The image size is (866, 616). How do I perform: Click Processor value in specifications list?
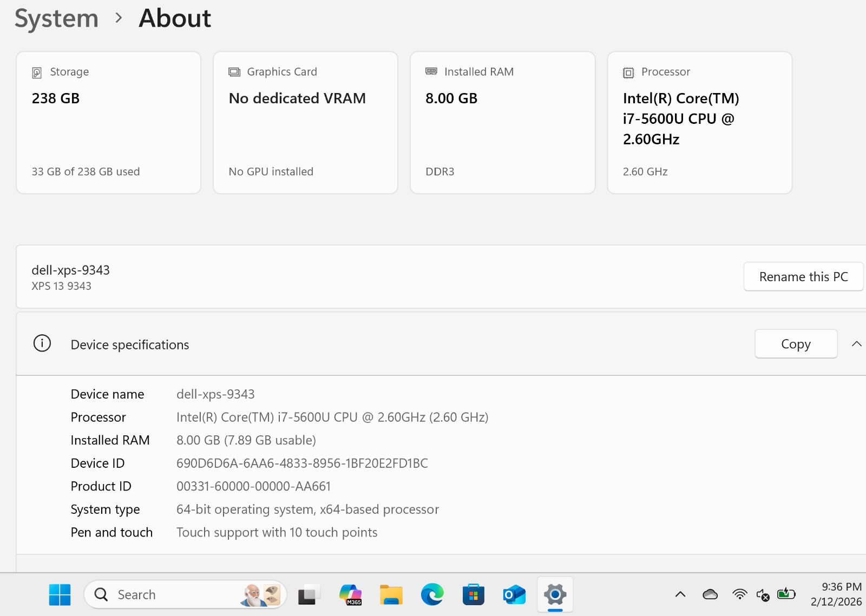pyautogui.click(x=332, y=418)
